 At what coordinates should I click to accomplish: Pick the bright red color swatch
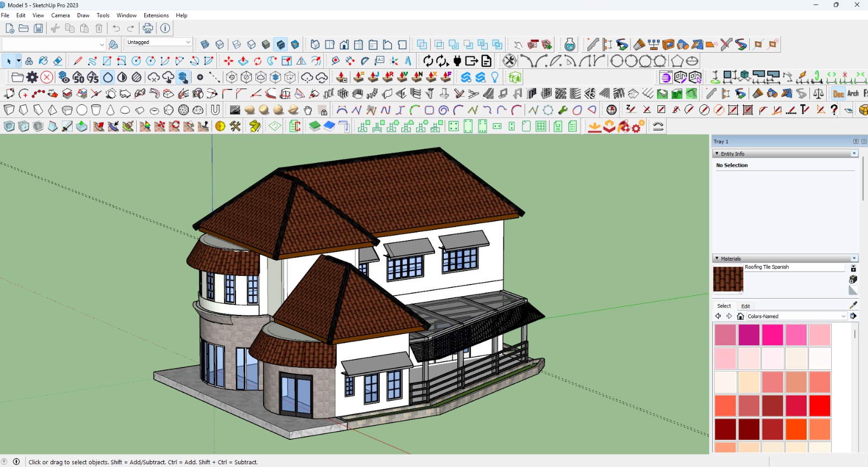820,406
